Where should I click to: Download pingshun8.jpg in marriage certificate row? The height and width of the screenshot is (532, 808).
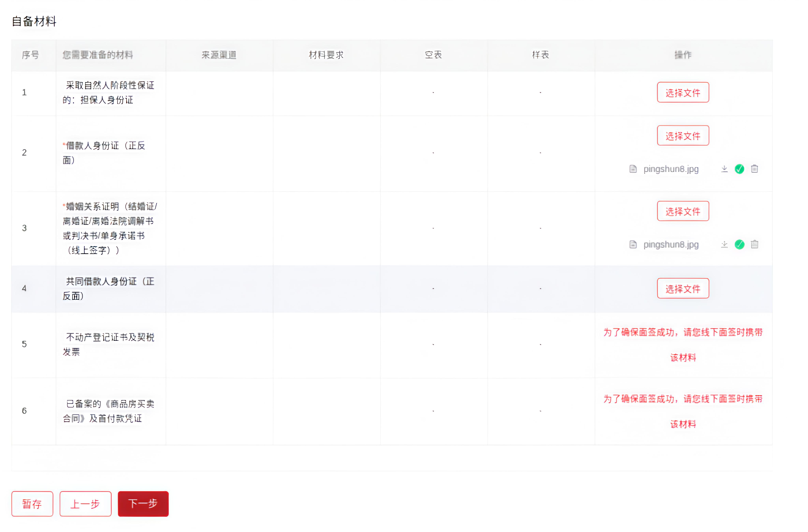pos(724,244)
